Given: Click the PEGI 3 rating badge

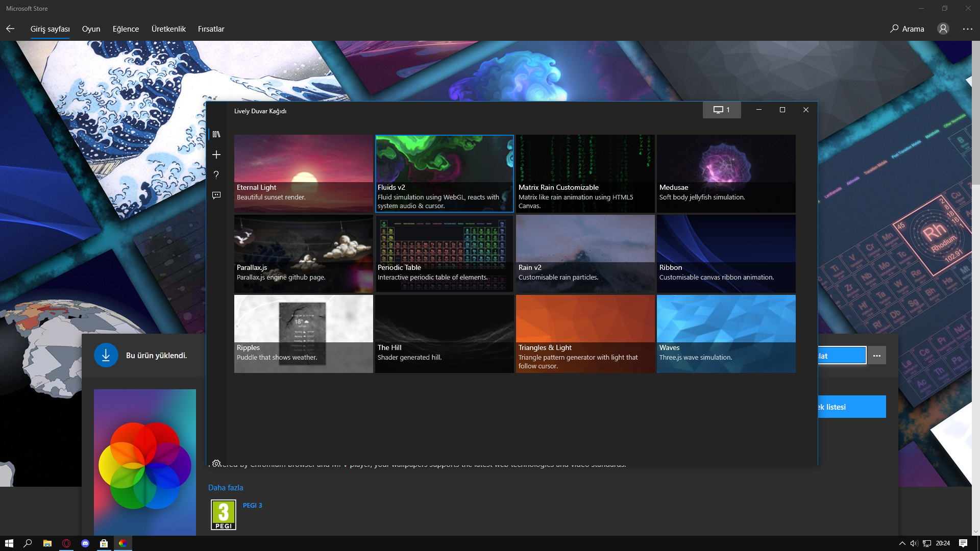Looking at the screenshot, I should coord(224,514).
